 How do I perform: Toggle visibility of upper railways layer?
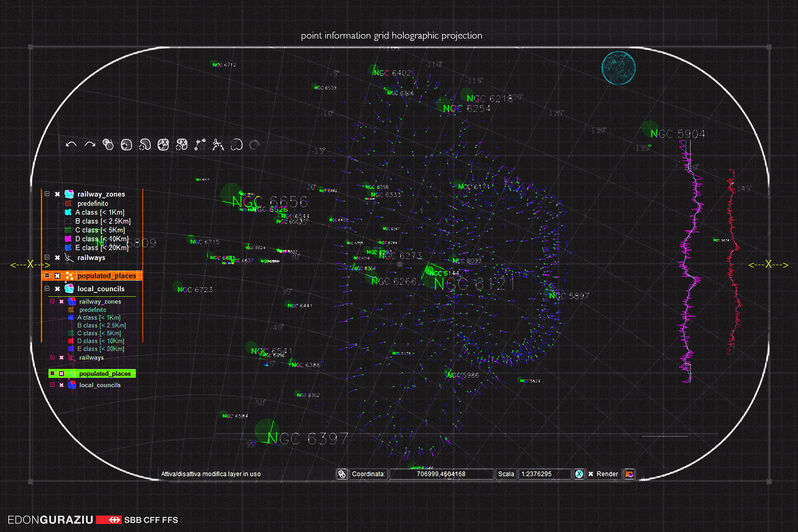(57, 258)
